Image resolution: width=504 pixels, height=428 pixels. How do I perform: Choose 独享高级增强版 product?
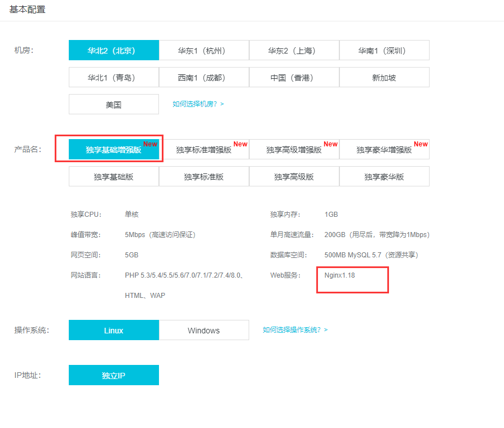[x=294, y=149]
